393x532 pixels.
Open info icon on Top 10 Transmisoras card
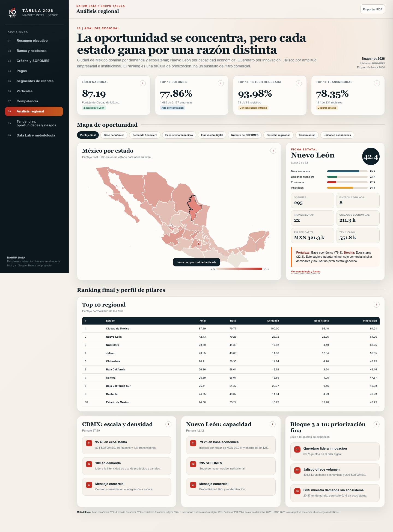(377, 83)
